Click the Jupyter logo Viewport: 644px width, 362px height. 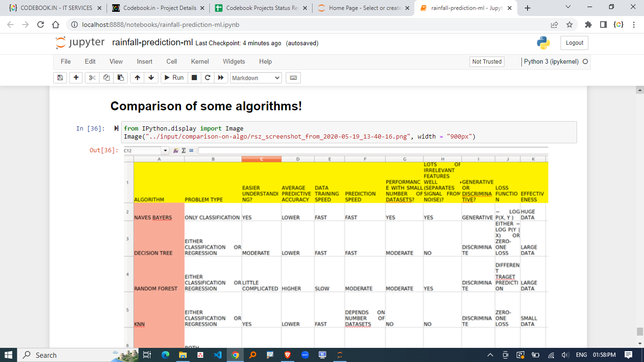click(80, 42)
